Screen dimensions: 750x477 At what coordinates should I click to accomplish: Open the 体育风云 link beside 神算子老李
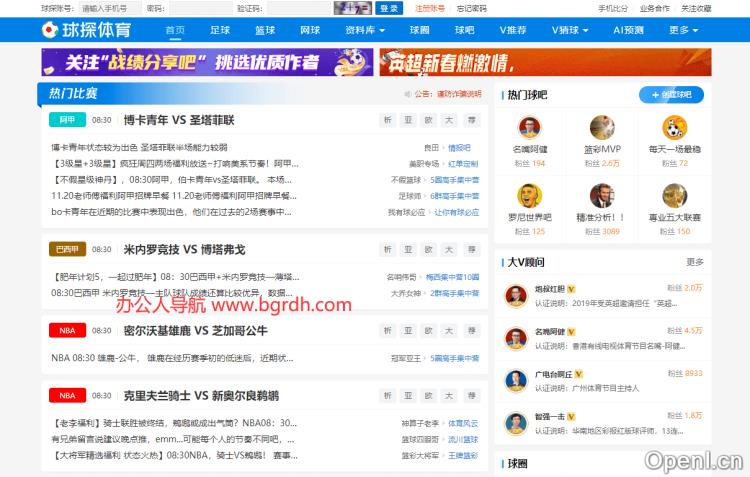pyautogui.click(x=463, y=423)
